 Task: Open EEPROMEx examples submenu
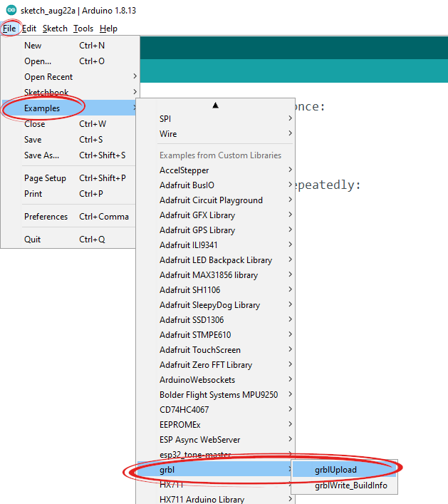(216, 425)
